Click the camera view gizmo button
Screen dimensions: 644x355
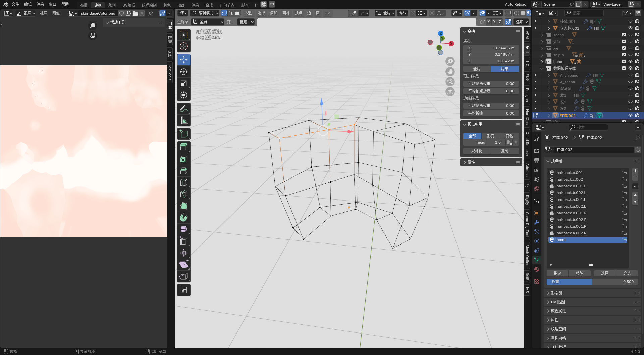coord(450,82)
